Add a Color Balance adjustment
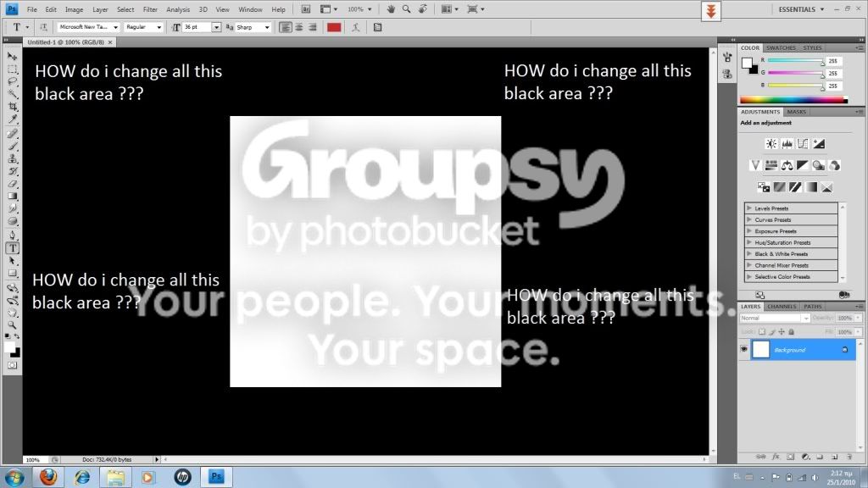Image resolution: width=868 pixels, height=488 pixels. point(787,165)
